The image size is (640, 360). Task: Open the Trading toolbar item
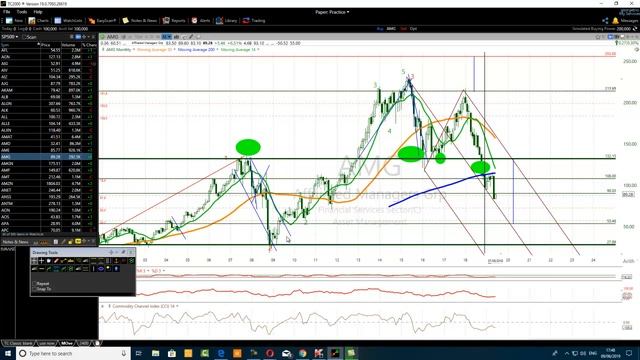click(254, 20)
